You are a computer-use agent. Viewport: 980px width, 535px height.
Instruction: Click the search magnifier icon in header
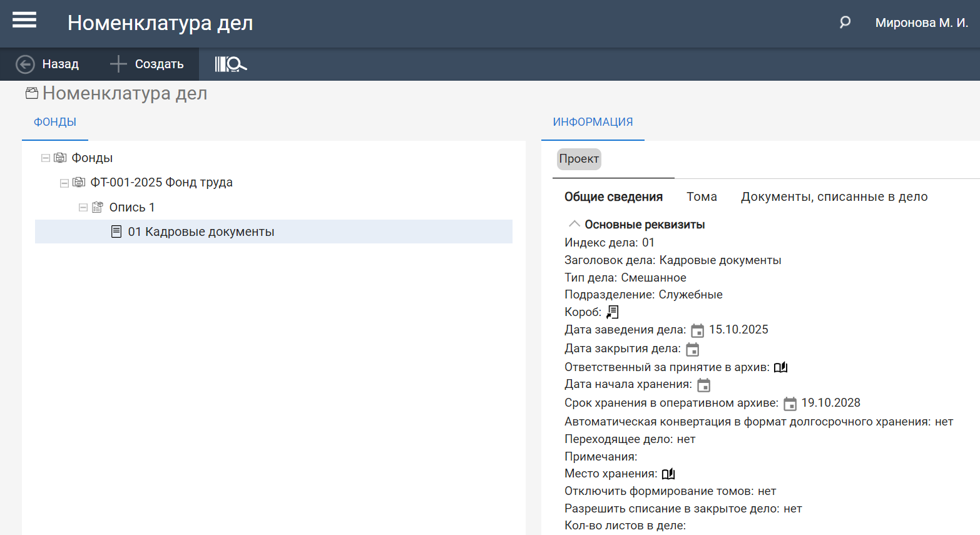(845, 23)
